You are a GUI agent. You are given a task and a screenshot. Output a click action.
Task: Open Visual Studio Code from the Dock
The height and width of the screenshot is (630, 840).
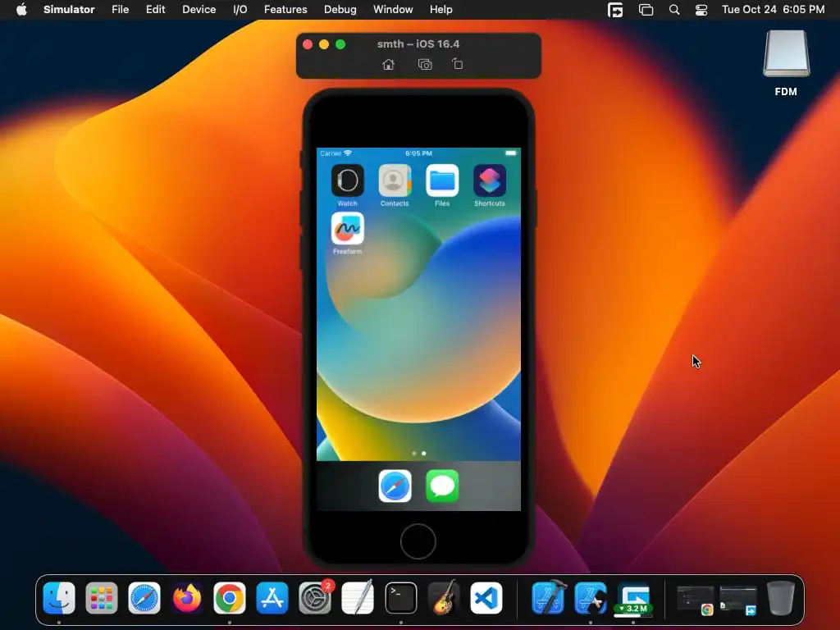click(x=486, y=598)
